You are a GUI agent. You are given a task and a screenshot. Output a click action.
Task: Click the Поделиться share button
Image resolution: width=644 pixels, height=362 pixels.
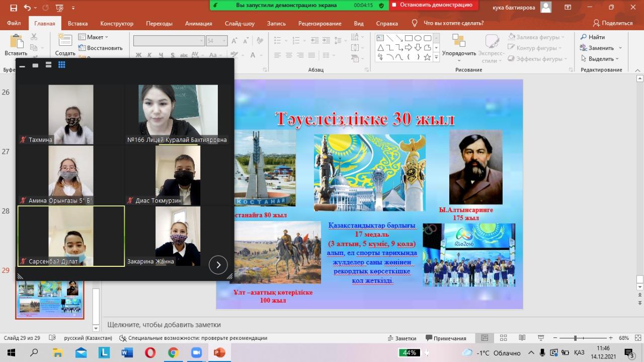pos(612,23)
